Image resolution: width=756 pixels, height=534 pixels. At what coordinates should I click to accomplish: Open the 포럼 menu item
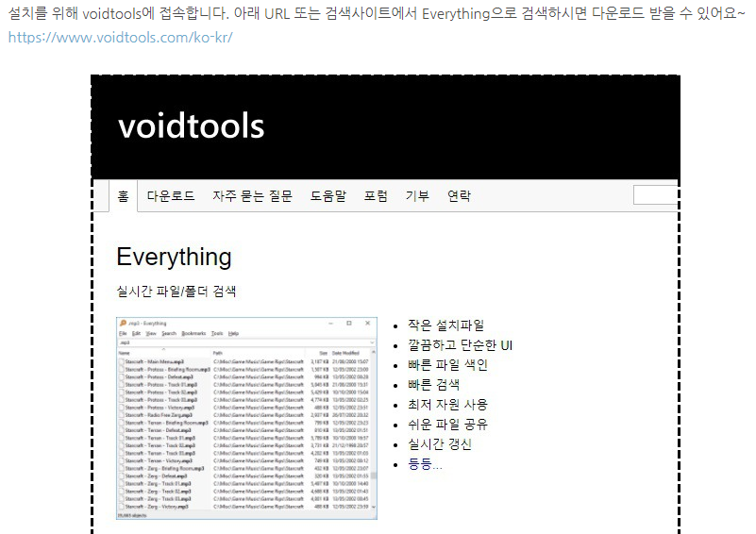click(376, 196)
